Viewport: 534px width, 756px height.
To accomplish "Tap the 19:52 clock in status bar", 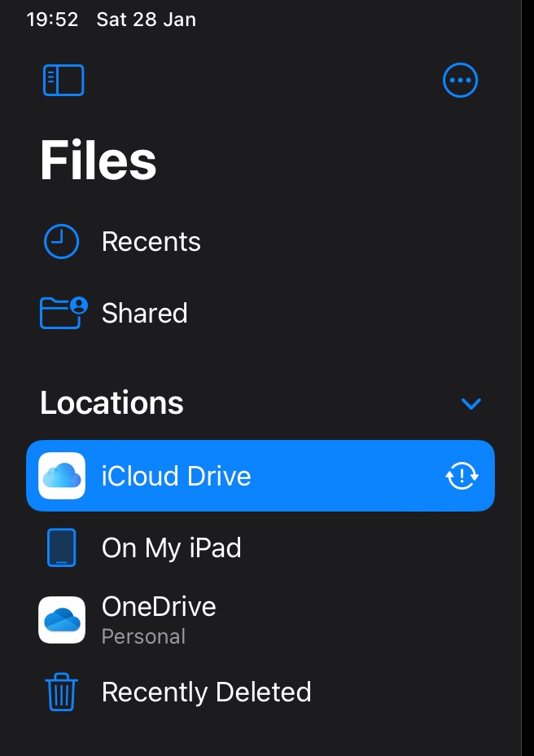I will click(x=52, y=20).
